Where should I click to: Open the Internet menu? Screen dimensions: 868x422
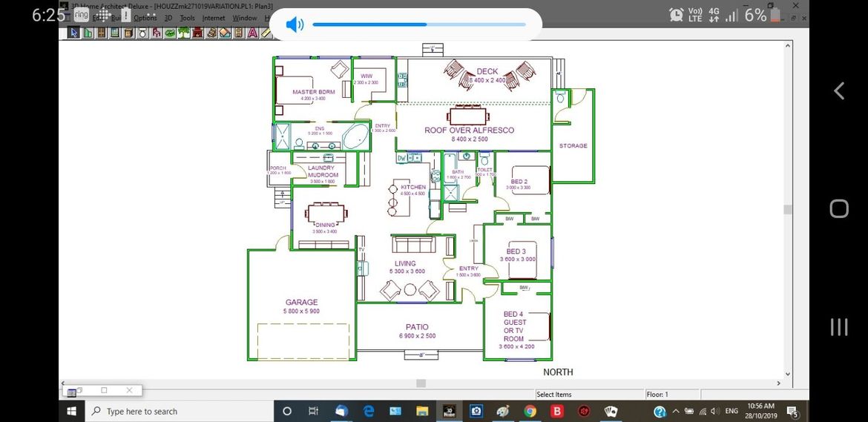click(214, 18)
